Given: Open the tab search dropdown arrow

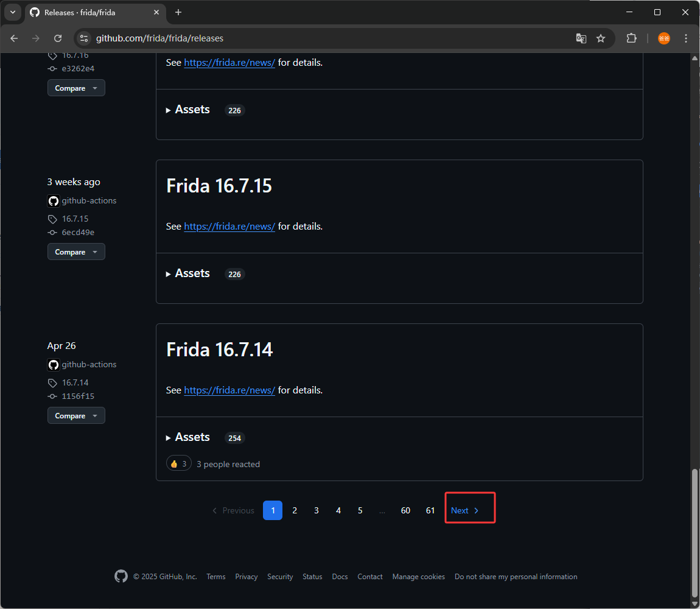Looking at the screenshot, I should click(x=13, y=13).
